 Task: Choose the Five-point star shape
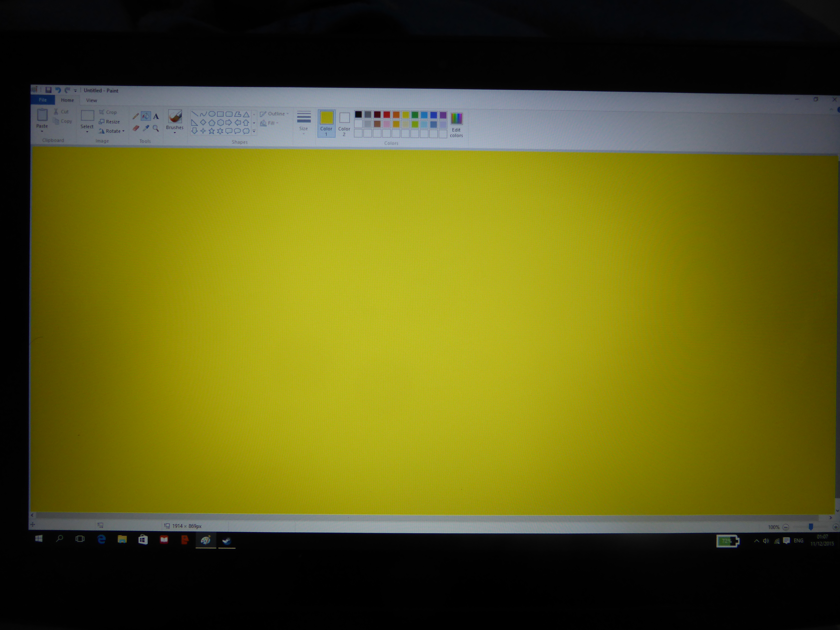pyautogui.click(x=212, y=131)
